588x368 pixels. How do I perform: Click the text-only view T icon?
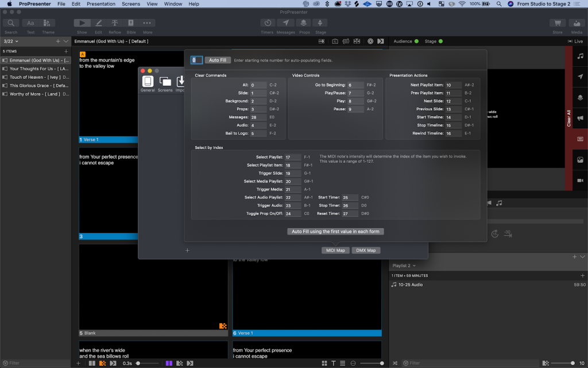pos(334,363)
